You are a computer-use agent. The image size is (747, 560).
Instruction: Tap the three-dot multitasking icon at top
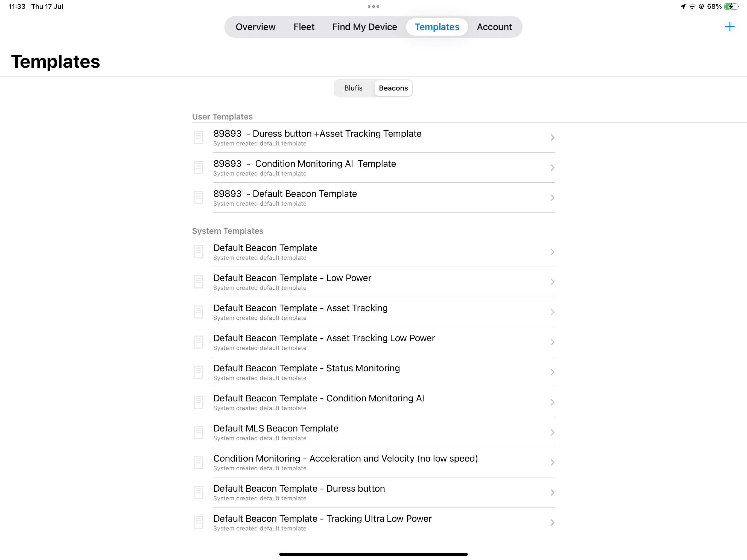(373, 6)
